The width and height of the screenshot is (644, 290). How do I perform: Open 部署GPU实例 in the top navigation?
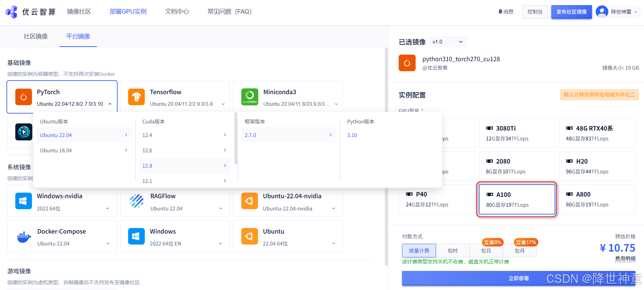coord(128,12)
